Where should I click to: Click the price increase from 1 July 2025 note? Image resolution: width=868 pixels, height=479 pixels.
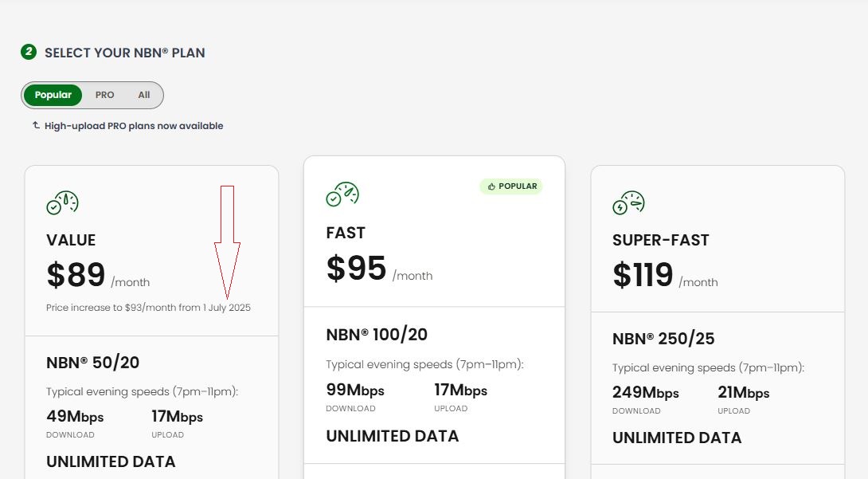[148, 308]
